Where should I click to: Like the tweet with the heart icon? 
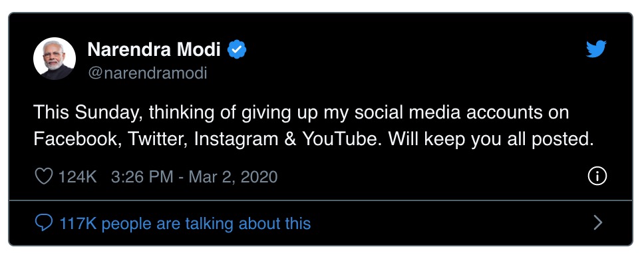point(43,176)
